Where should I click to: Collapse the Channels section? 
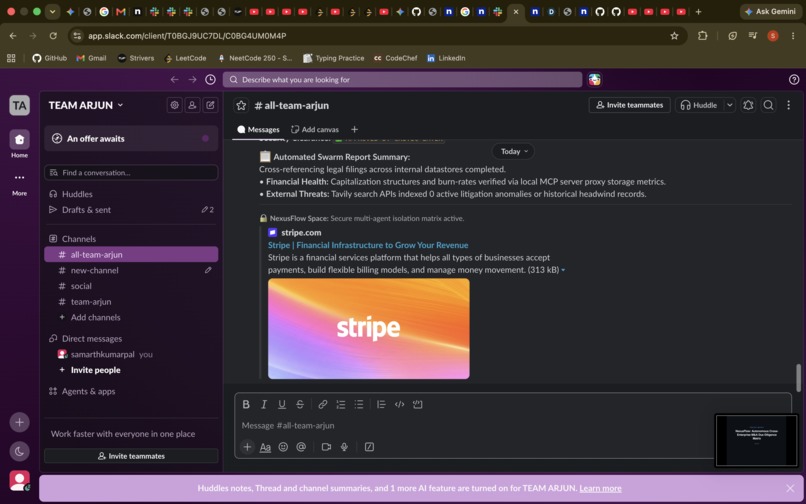click(79, 239)
